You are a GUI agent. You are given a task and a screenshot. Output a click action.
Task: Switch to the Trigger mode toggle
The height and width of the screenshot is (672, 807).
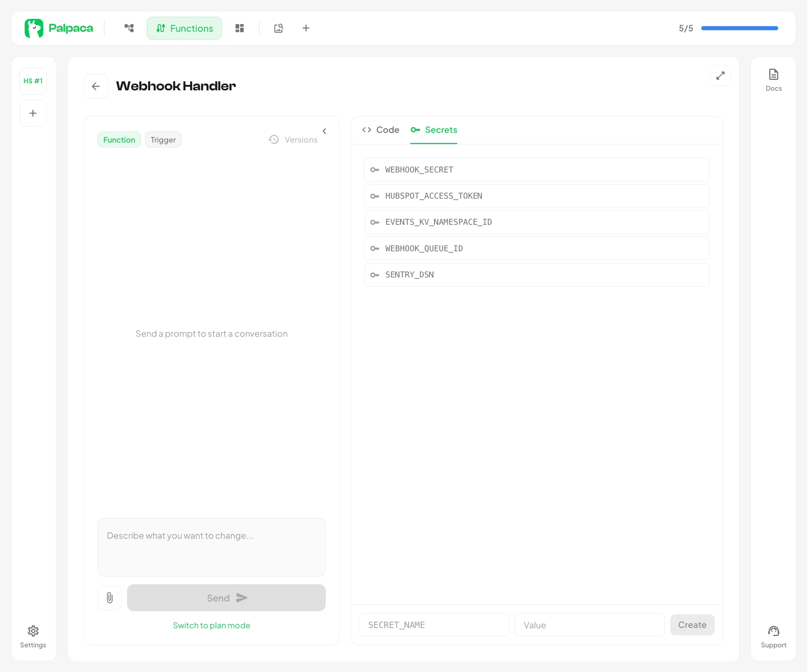click(163, 140)
